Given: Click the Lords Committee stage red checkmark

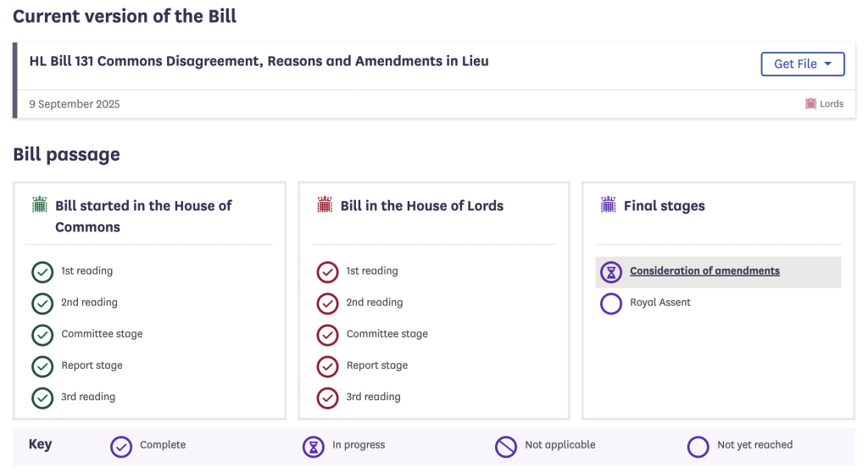Looking at the screenshot, I should pyautogui.click(x=327, y=335).
